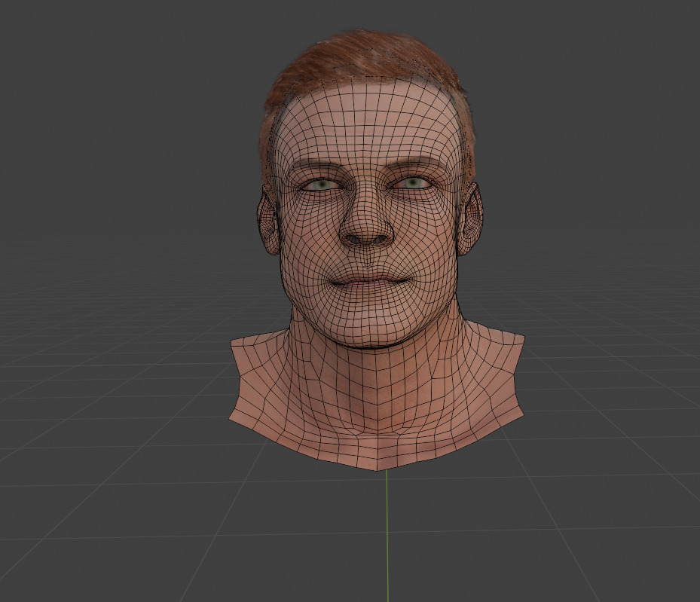Click the ear on the right side
Screen dimensions: 700x602
coord(469,218)
